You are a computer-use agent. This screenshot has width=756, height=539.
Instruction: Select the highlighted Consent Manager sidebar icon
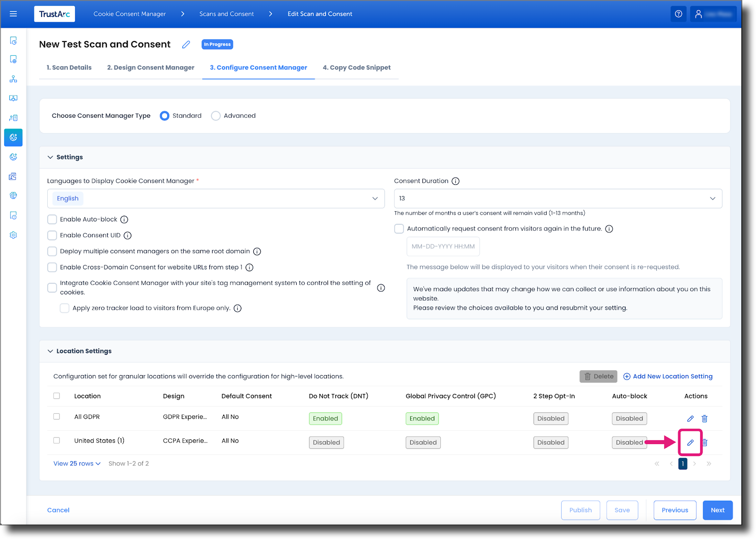click(13, 137)
